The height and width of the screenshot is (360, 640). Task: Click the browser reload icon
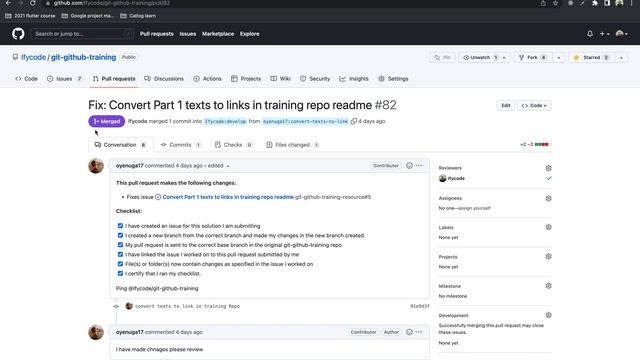tap(33, 3)
